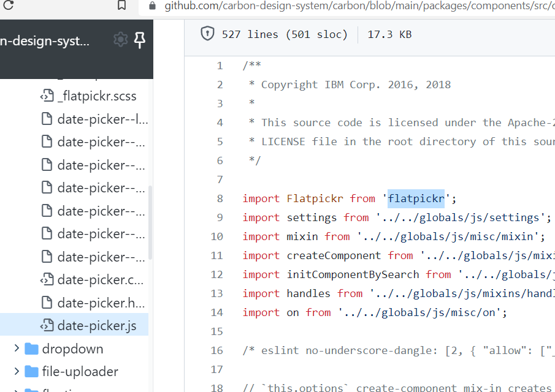Open Octotree settings gear icon

point(120,39)
